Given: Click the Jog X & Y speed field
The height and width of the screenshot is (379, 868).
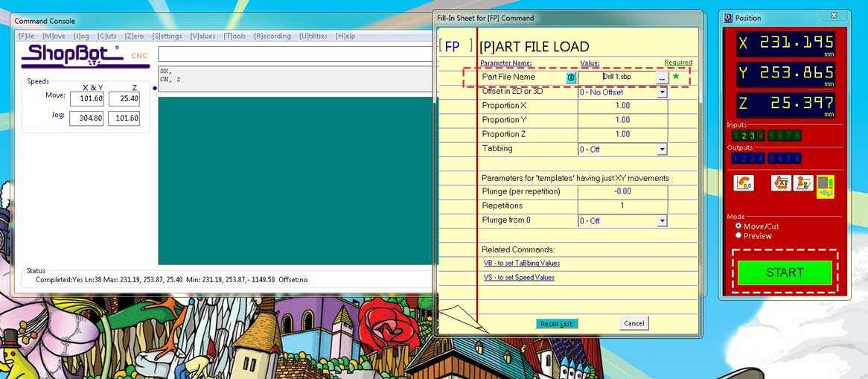Looking at the screenshot, I should point(86,118).
